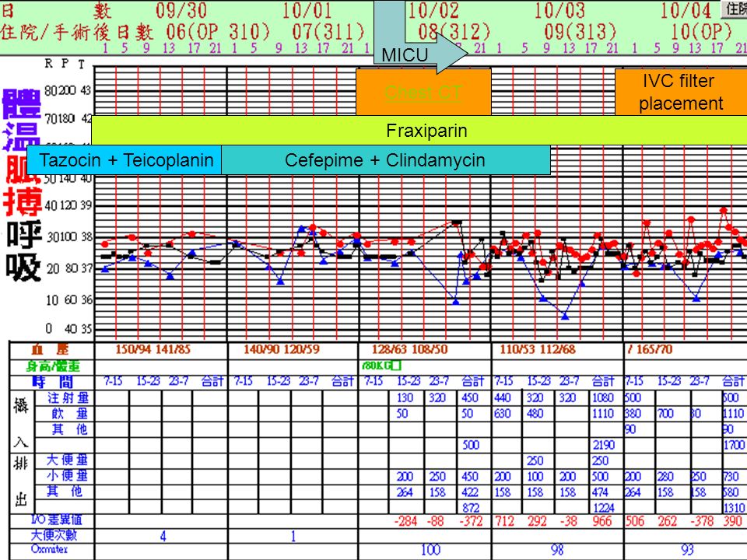This screenshot has height=560, width=747.
Task: Click output other value 422
Action: [470, 492]
